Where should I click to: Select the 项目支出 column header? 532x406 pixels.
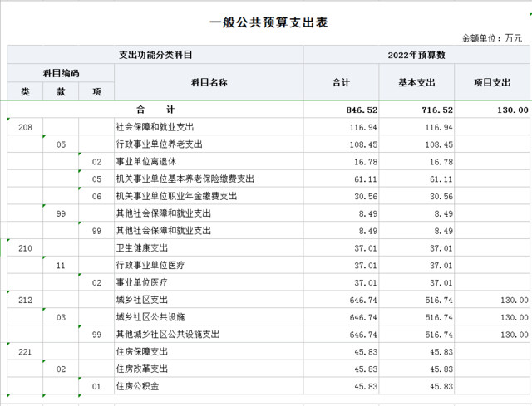pos(492,82)
